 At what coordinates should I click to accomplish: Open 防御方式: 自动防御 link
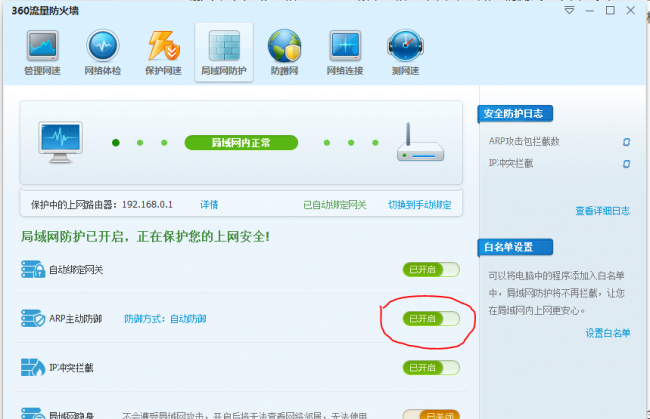click(165, 319)
